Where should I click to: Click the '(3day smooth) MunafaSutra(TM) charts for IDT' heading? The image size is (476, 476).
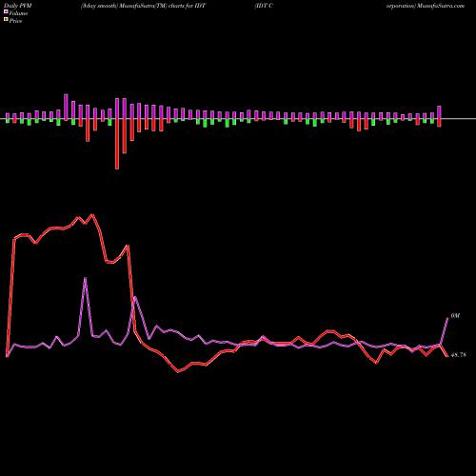[x=143, y=6]
